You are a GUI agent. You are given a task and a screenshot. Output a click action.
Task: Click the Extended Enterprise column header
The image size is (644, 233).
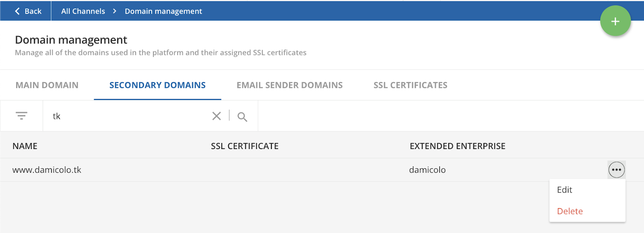pyautogui.click(x=457, y=146)
